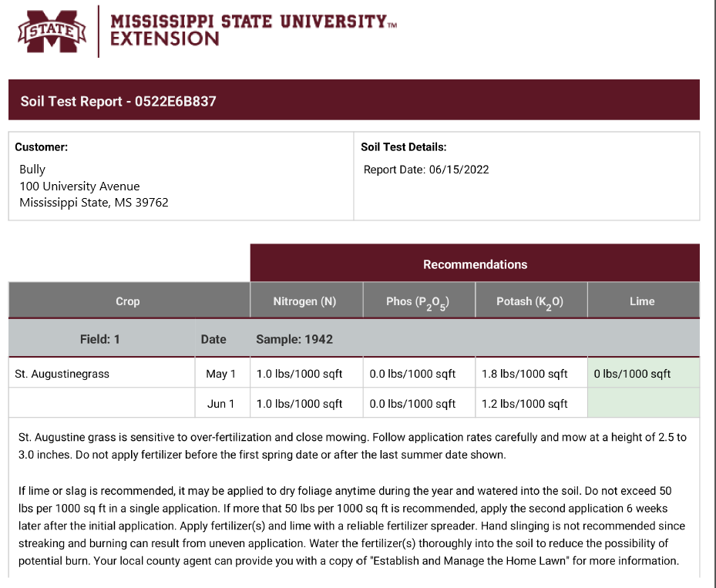The height and width of the screenshot is (588, 716).
Task: Click the Recommendations table header
Action: pyautogui.click(x=475, y=264)
